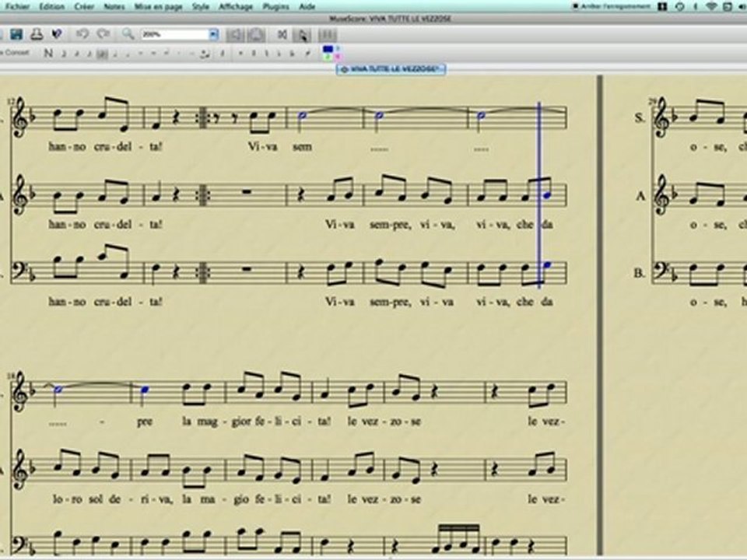Click Arrêter l'enregistrement in menu bar
Screen dimensions: 747x560
612,6
